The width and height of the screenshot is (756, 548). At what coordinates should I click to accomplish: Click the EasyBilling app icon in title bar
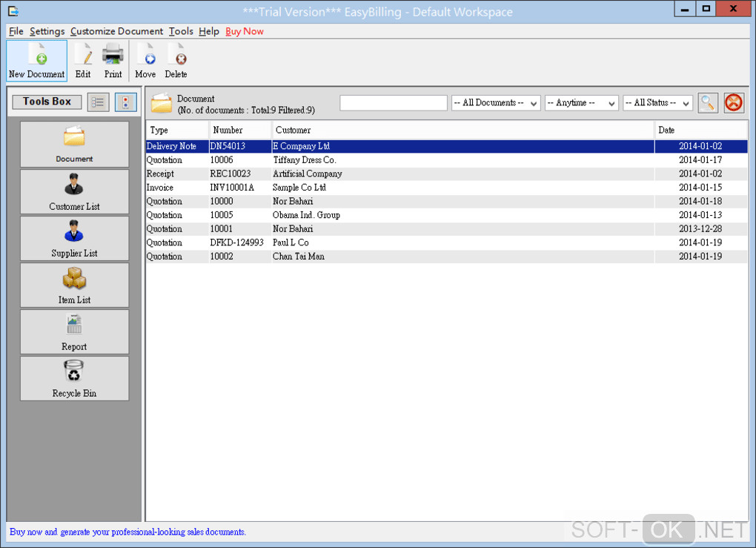[13, 11]
